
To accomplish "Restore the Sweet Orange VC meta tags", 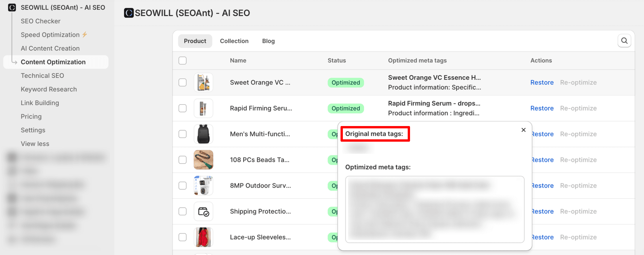I will click(542, 82).
